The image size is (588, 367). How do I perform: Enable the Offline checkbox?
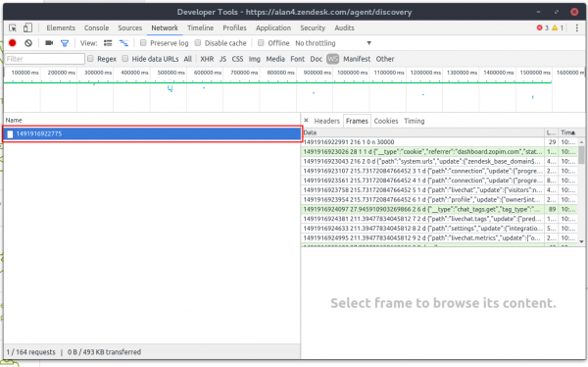point(261,43)
